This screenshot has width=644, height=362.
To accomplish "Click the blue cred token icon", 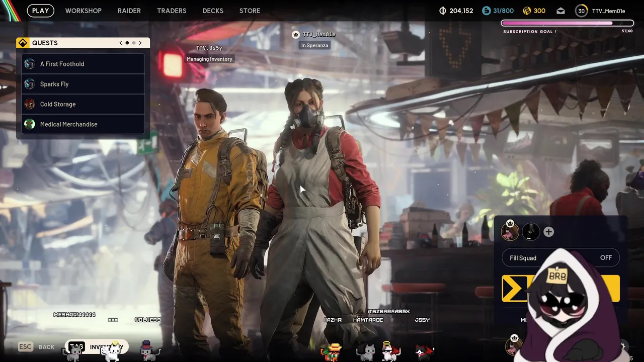I will [486, 11].
